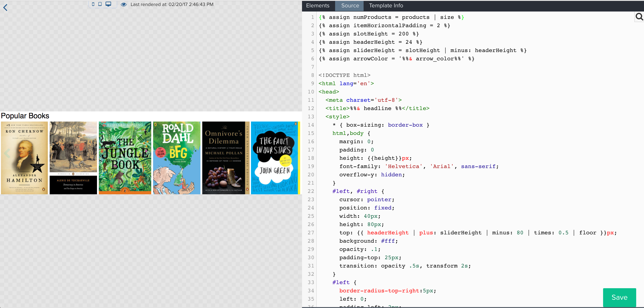This screenshot has height=308, width=644.
Task: Select The Jungle Book cover
Action: click(x=125, y=158)
